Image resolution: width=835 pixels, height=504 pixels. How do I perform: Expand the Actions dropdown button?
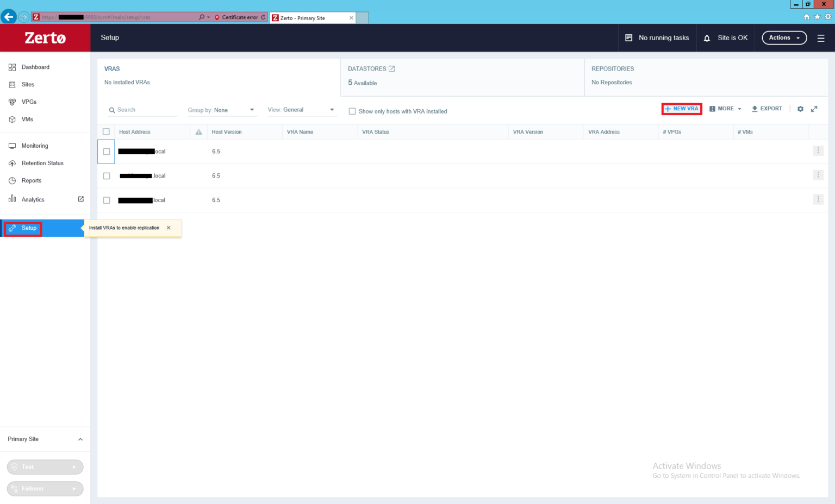[784, 38]
